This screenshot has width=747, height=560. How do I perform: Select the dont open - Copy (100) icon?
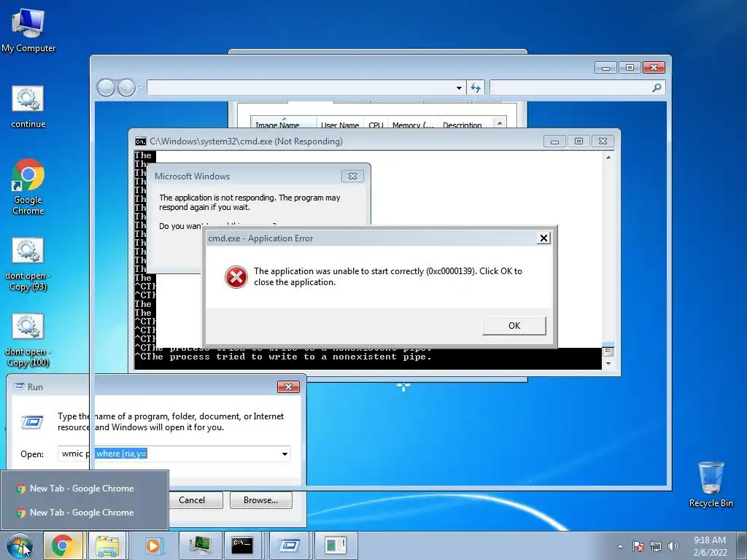click(28, 340)
